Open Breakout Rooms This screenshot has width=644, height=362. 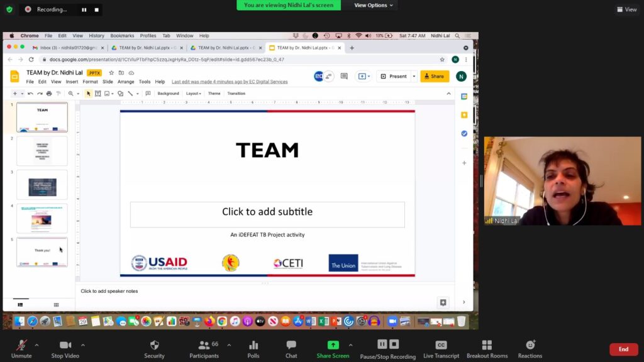[x=487, y=346]
